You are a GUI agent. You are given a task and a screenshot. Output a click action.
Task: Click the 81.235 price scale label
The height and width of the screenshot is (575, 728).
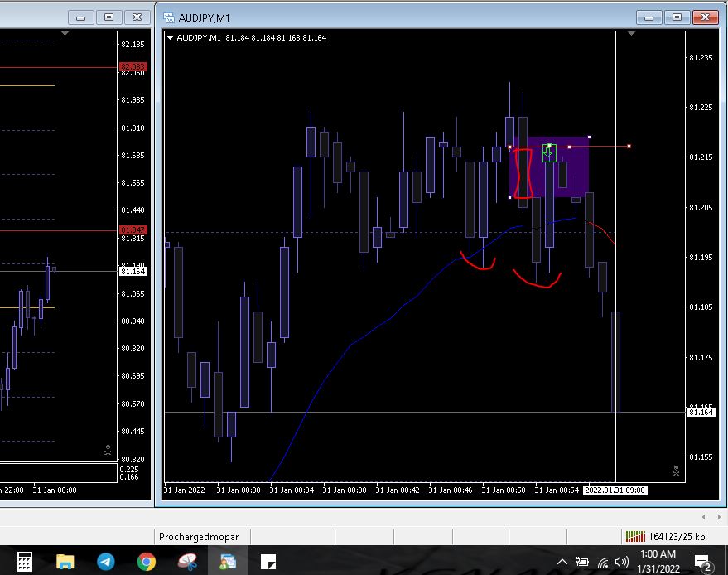click(701, 58)
